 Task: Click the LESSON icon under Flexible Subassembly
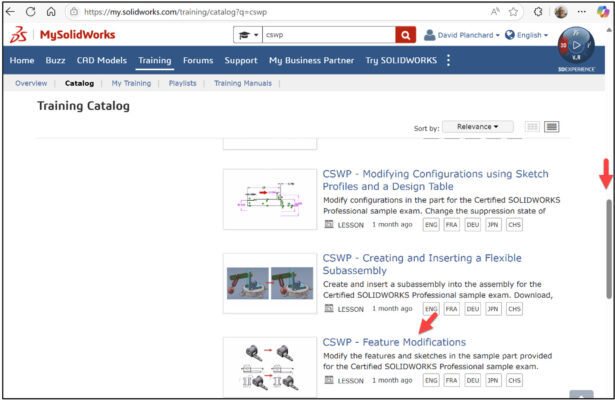click(329, 309)
